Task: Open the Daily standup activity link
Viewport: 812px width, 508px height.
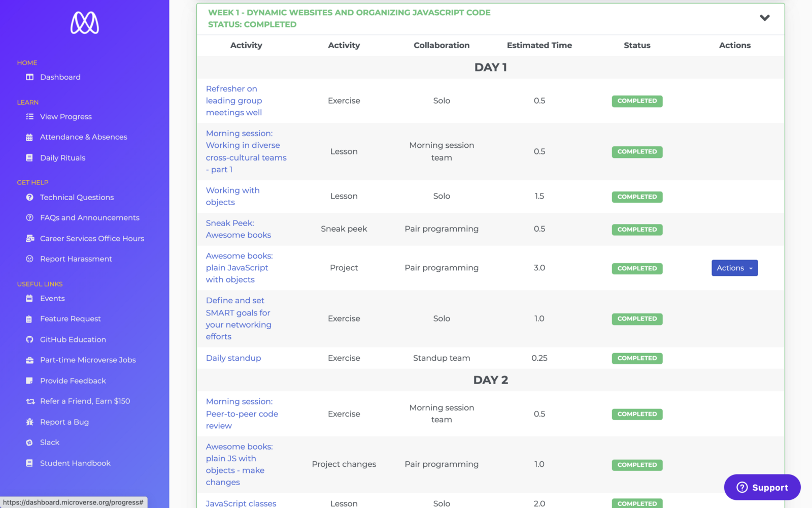Action: [233, 358]
